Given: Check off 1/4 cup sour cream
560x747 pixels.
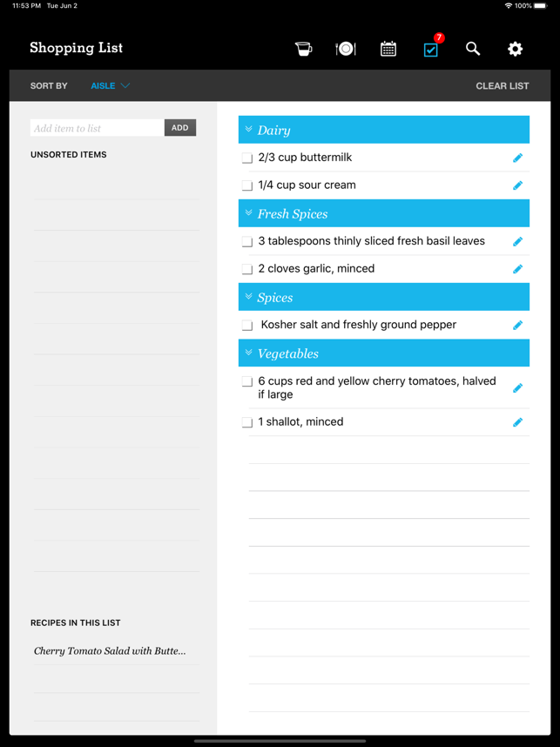Looking at the screenshot, I should click(x=246, y=185).
